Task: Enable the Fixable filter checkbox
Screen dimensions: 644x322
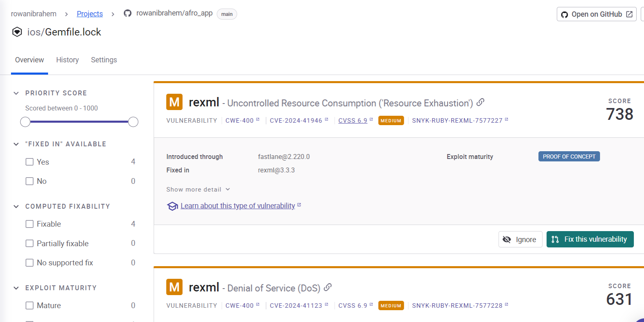Action: pos(29,224)
